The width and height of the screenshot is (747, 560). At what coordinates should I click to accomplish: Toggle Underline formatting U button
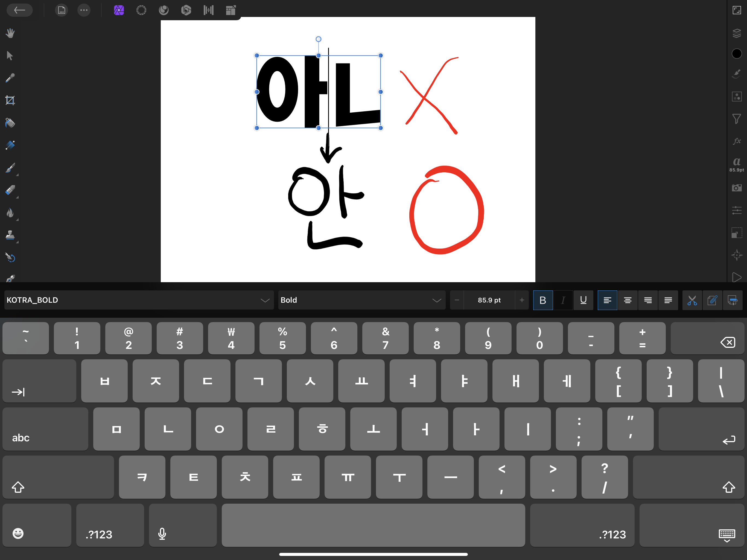coord(583,300)
